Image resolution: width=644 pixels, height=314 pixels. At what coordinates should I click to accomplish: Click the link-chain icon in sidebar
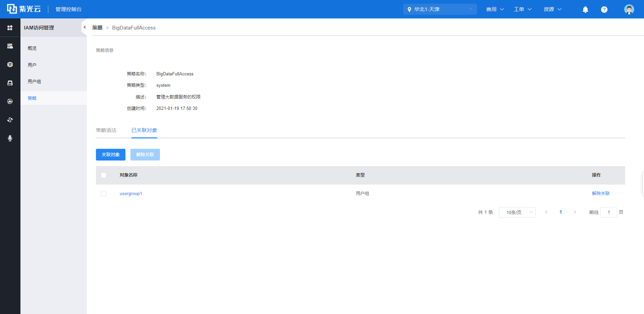(10, 120)
